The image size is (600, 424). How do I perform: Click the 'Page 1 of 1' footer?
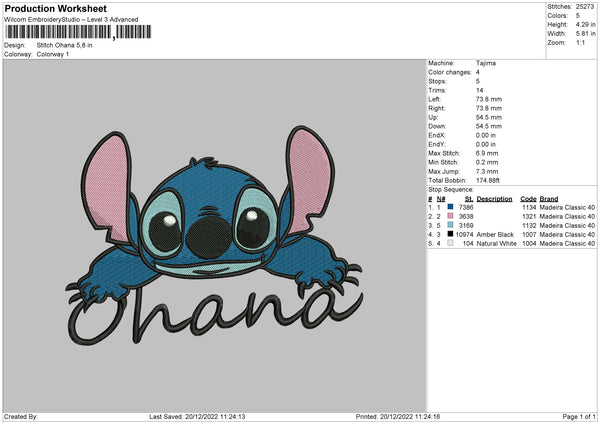click(x=579, y=416)
